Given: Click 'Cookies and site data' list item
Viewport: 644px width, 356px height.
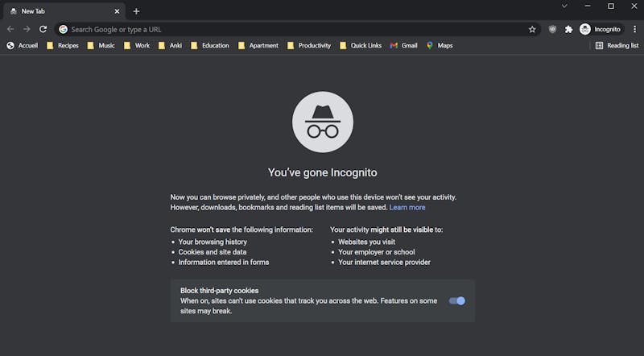Looking at the screenshot, I should coord(213,252).
